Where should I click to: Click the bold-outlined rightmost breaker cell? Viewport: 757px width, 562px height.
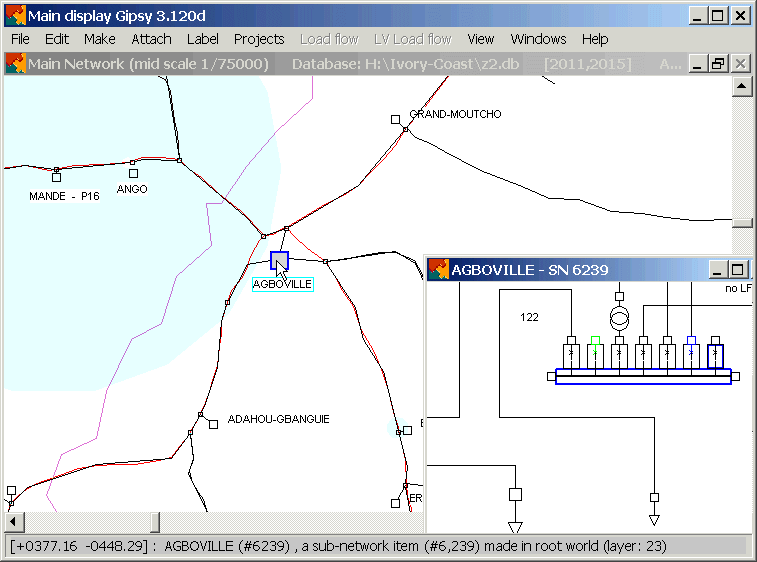coord(715,356)
